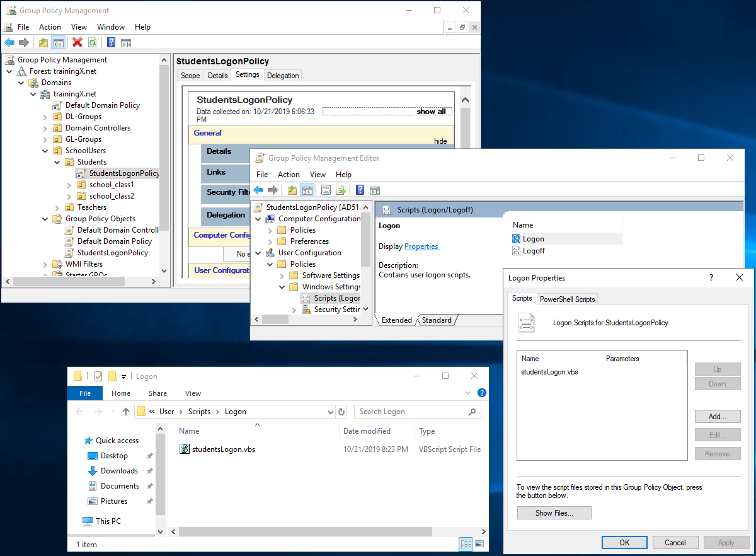Expand Software Settings node in Editor
Viewport: 756px width, 556px height.
282,275
